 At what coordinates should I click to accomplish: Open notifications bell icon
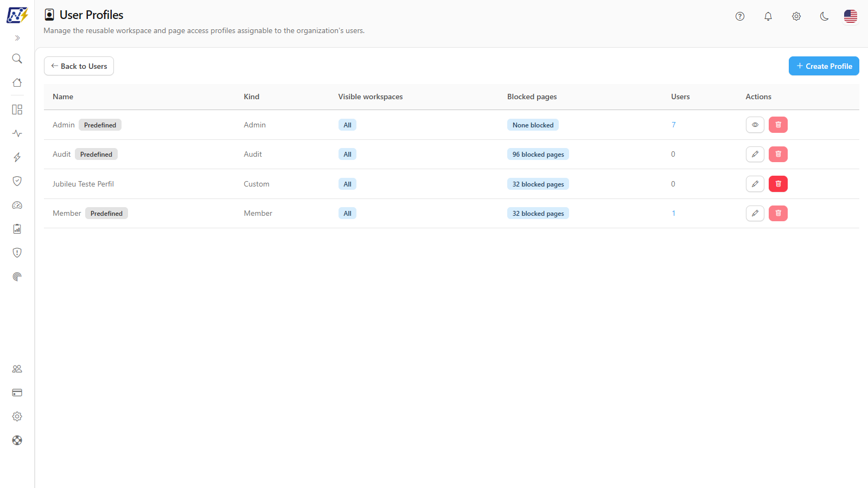768,16
